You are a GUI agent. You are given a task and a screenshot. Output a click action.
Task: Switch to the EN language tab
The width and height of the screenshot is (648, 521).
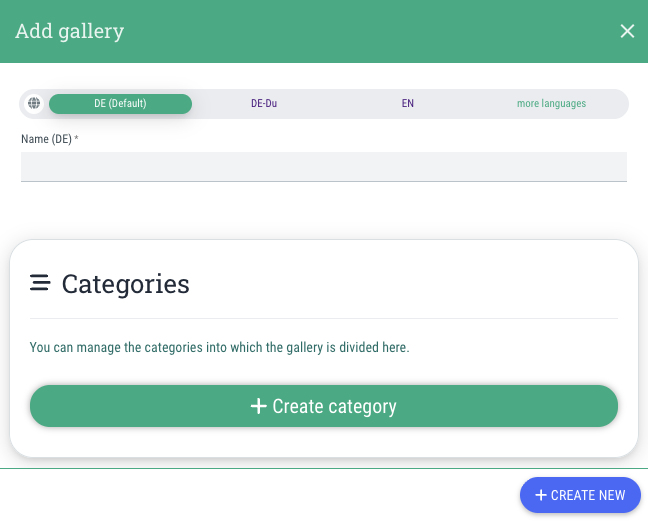(x=408, y=103)
